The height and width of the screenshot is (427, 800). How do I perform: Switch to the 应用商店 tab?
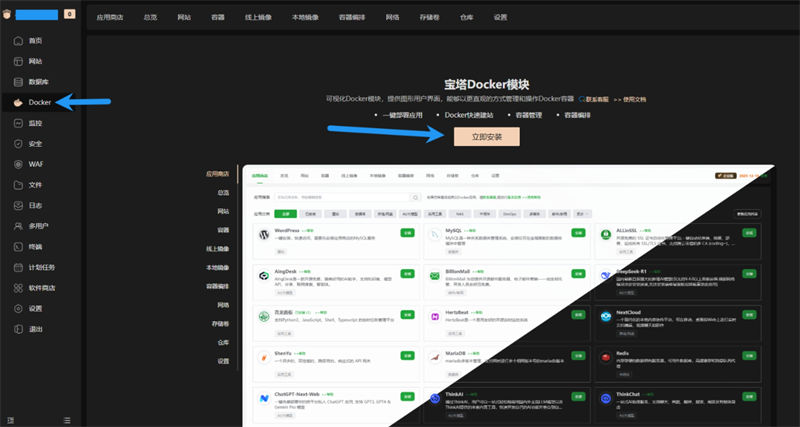pyautogui.click(x=112, y=17)
